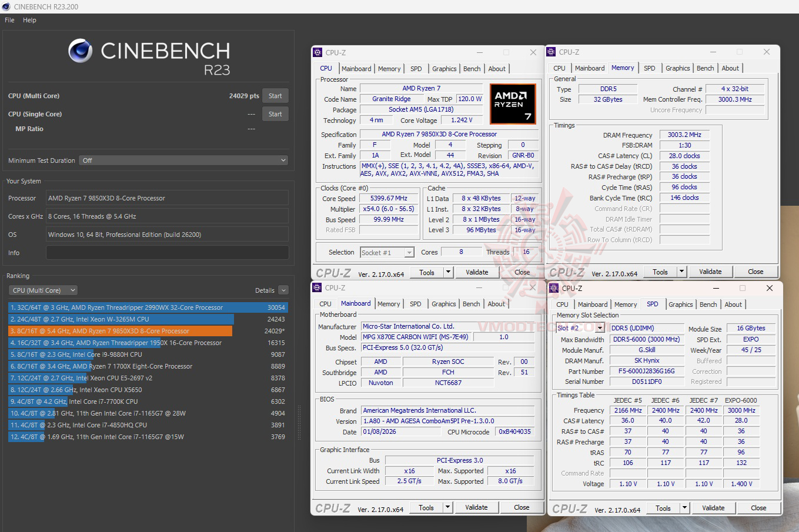
Task: Switch to CPU tab in the CPU-Z Memory window
Action: 559,68
